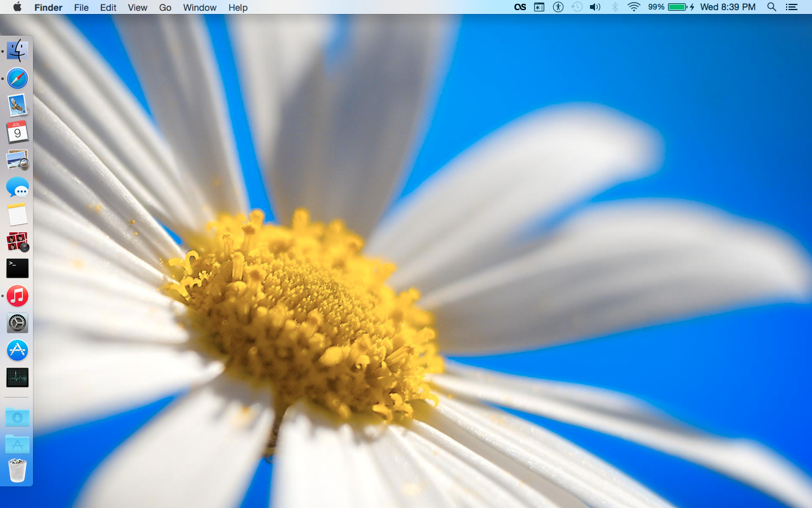Open the keyboard/character viewer menu bar icon
The image size is (812, 508).
coord(539,7)
